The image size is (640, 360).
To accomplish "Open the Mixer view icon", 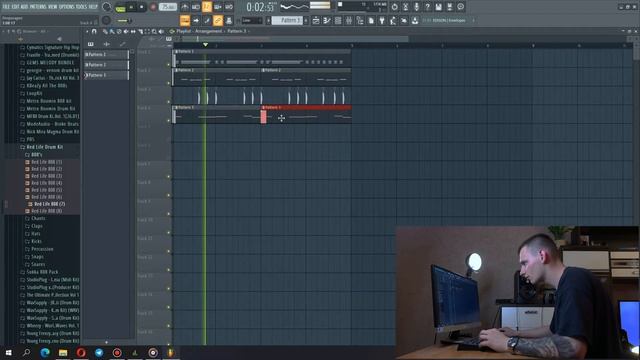I will click(x=349, y=20).
